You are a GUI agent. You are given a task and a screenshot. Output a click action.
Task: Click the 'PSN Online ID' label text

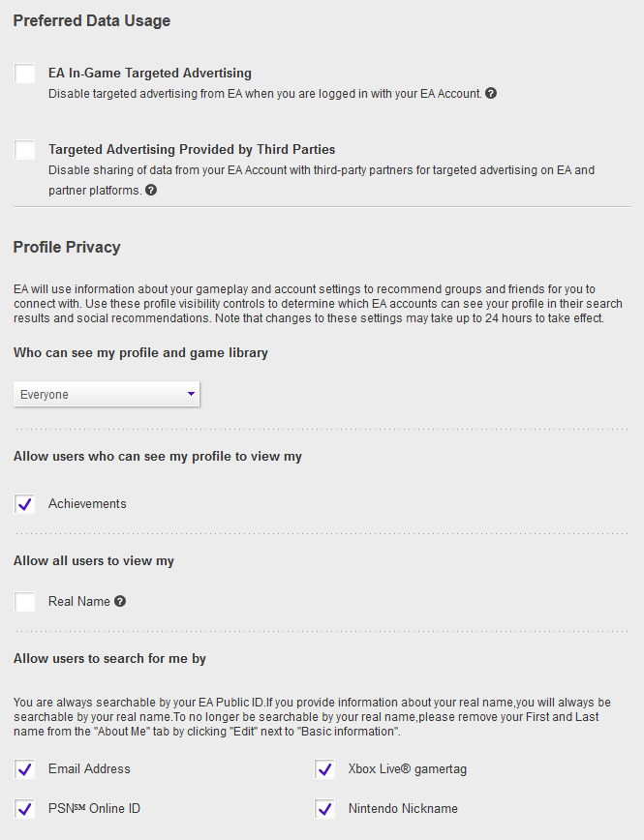coord(94,808)
